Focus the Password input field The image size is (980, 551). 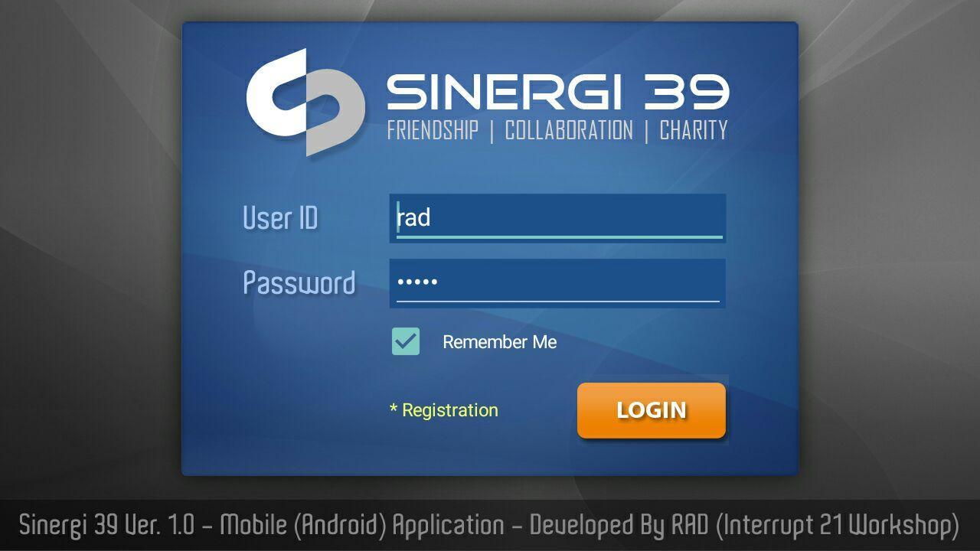click(x=557, y=283)
